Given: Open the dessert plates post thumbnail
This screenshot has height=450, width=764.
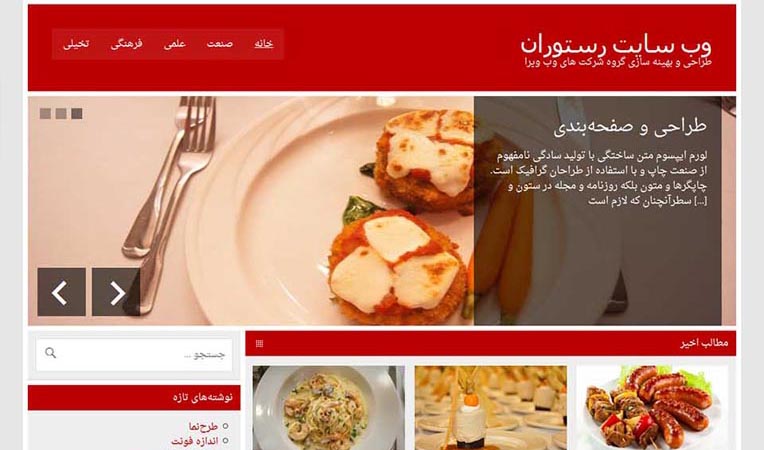Looking at the screenshot, I should [491, 408].
